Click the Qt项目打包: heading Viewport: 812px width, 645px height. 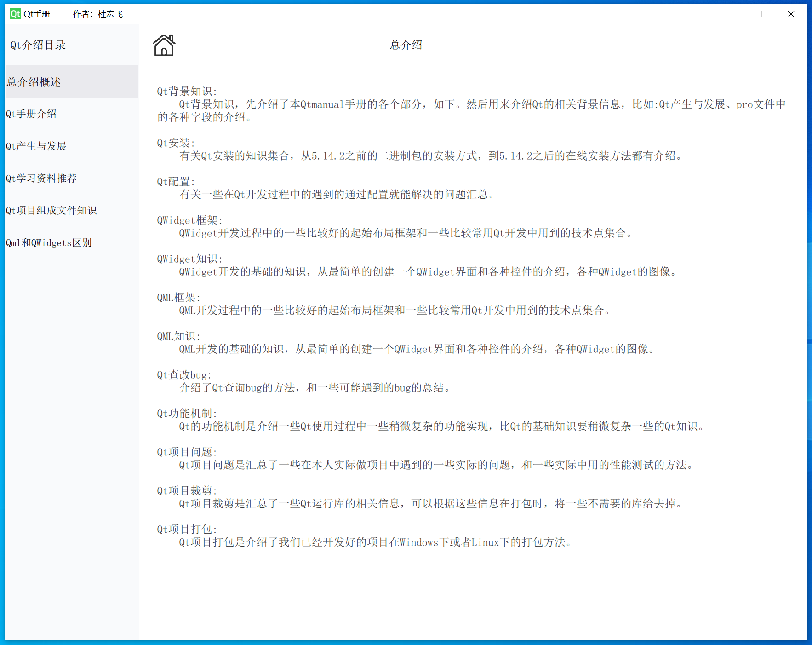coord(187,530)
